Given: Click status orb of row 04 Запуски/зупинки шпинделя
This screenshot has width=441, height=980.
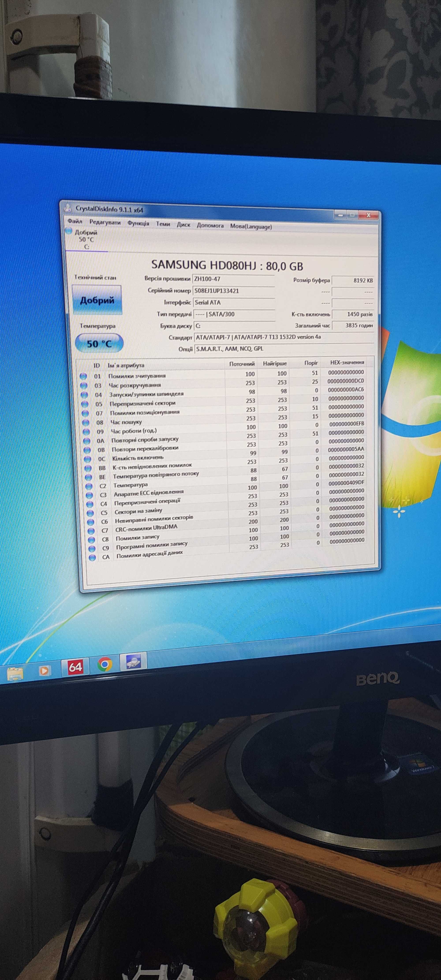Looking at the screenshot, I should tap(84, 395).
